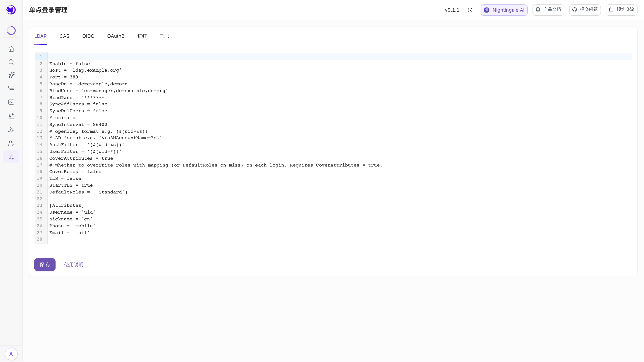644x362 pixels.
Task: Open the 使用说明 link
Action: [74, 265]
